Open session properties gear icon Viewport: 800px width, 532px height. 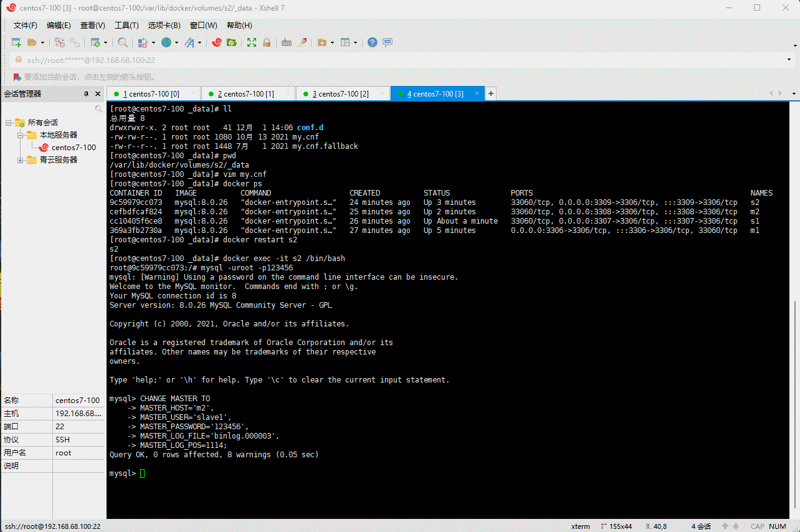click(x=95, y=42)
